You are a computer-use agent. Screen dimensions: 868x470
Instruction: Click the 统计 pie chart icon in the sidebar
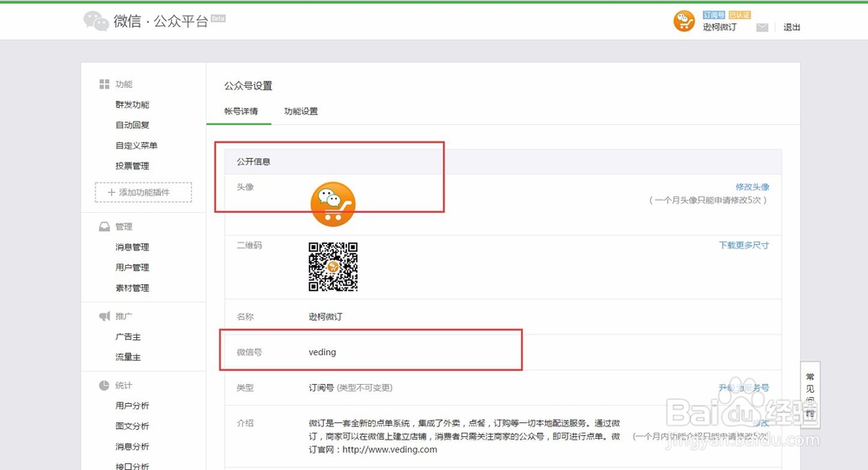click(104, 385)
